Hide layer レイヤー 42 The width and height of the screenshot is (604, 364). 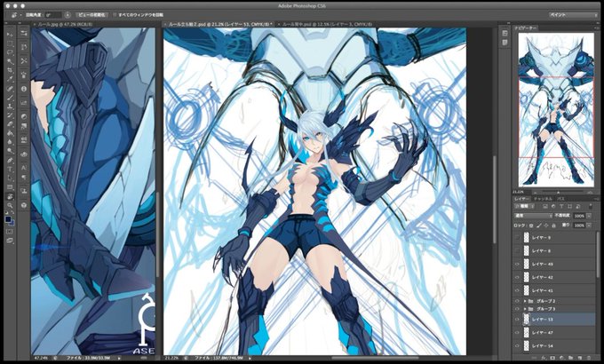pyautogui.click(x=517, y=277)
